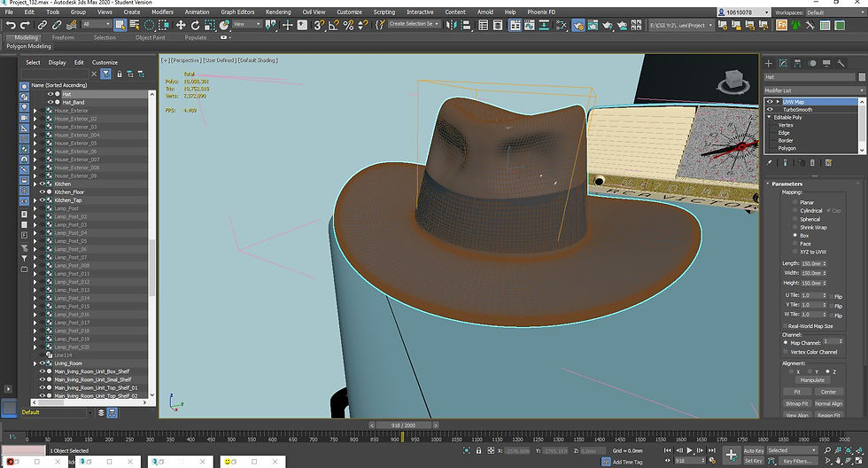The image size is (868, 468).
Task: Open the Modifier List dropdown
Action: tap(814, 90)
